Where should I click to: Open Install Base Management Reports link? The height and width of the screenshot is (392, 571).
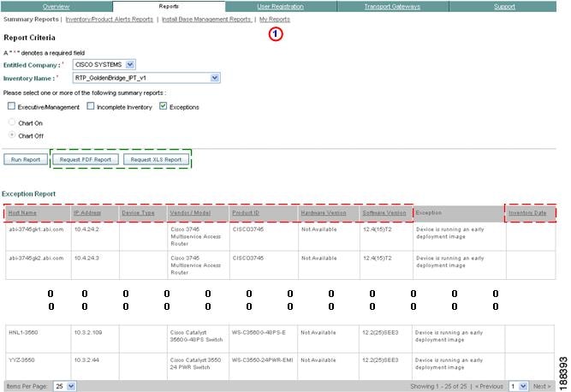coord(206,20)
